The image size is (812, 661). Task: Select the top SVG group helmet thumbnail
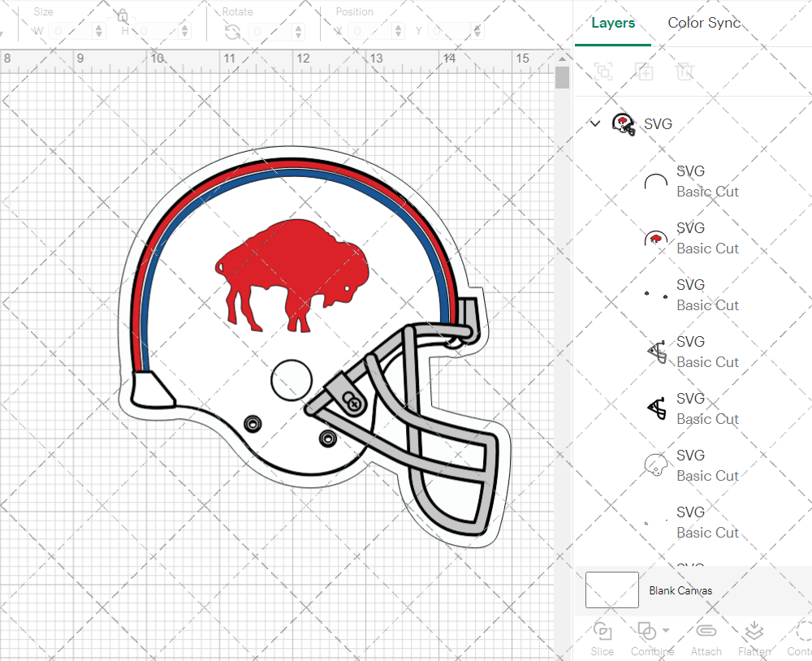tap(624, 124)
